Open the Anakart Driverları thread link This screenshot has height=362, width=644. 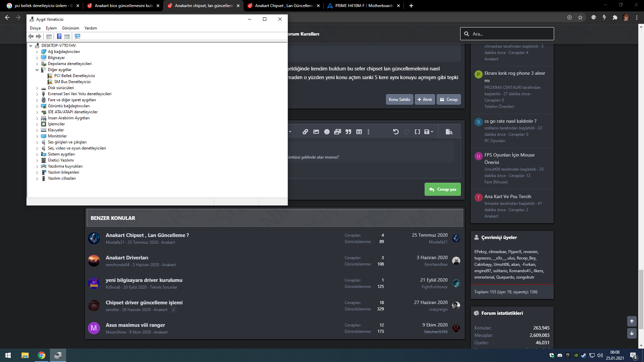click(127, 257)
